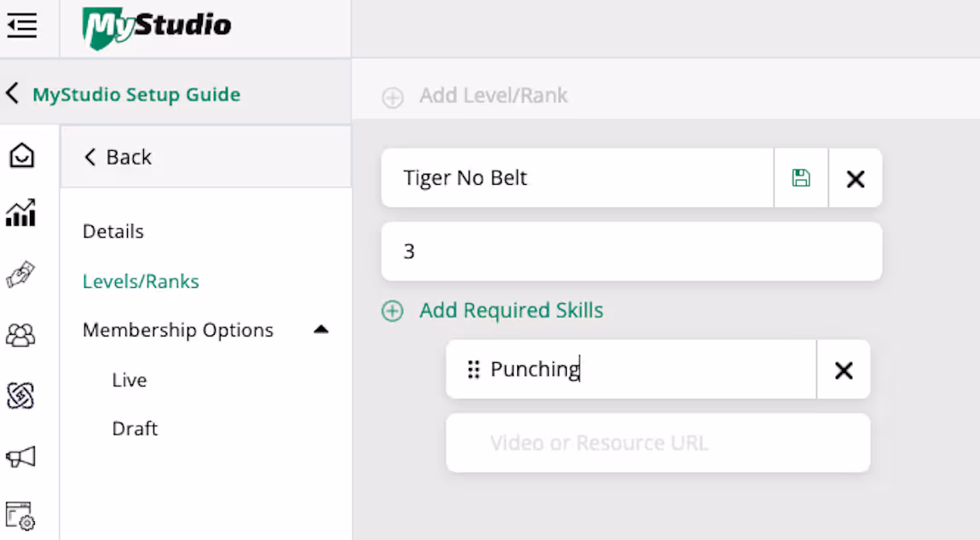Open the analytics chart sidebar icon
980x540 pixels.
click(x=21, y=213)
